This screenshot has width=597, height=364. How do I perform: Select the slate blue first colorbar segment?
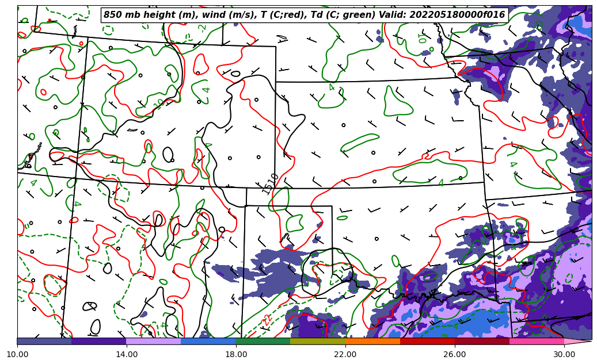(x=44, y=341)
